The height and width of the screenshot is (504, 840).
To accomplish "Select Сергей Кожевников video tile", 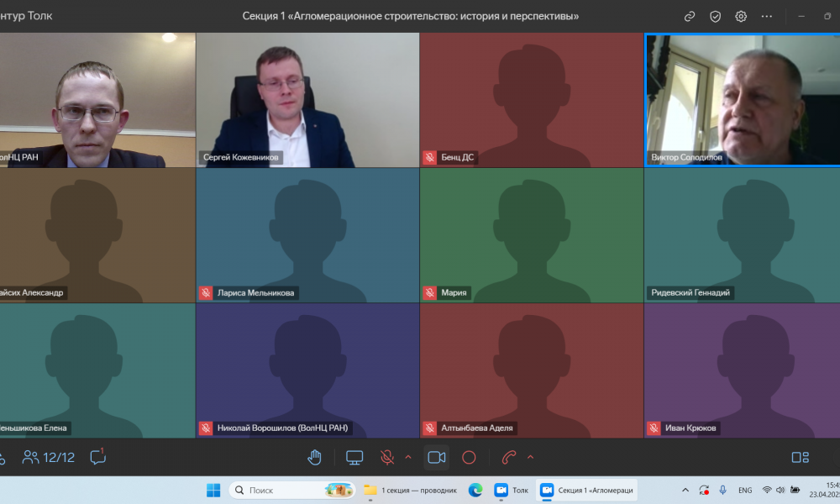I will pos(307,100).
